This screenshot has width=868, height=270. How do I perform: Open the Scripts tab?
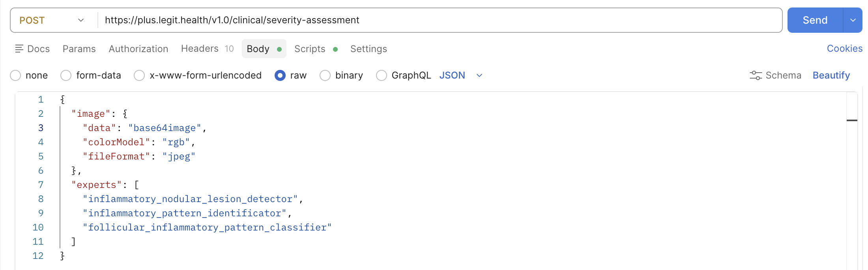tap(310, 49)
